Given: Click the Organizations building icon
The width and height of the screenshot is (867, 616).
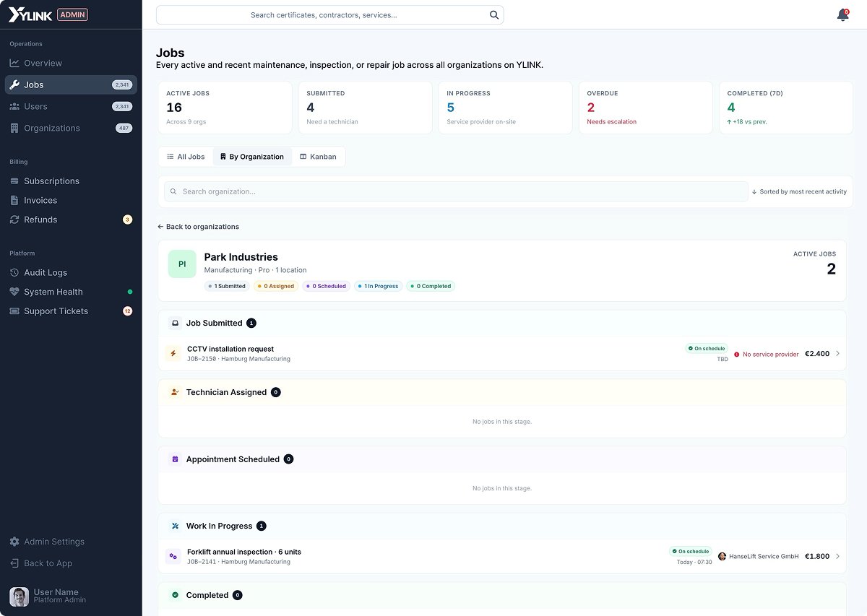Looking at the screenshot, I should [14, 128].
